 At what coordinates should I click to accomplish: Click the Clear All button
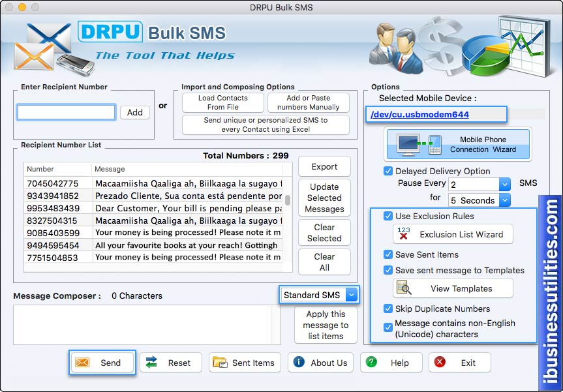pos(324,262)
